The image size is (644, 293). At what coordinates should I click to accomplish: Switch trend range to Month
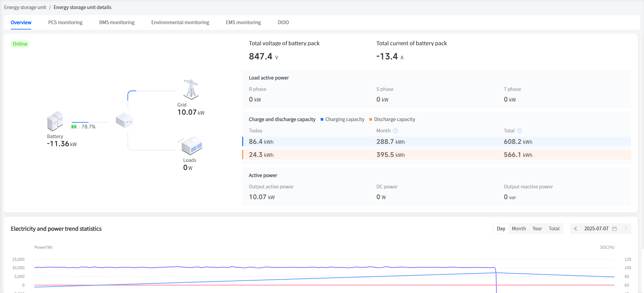519,229
